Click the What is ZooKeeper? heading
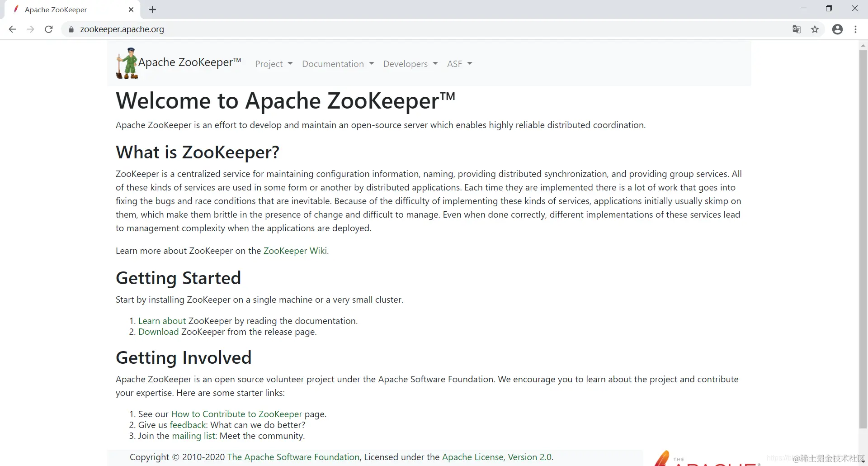The image size is (868, 466). pos(198,152)
